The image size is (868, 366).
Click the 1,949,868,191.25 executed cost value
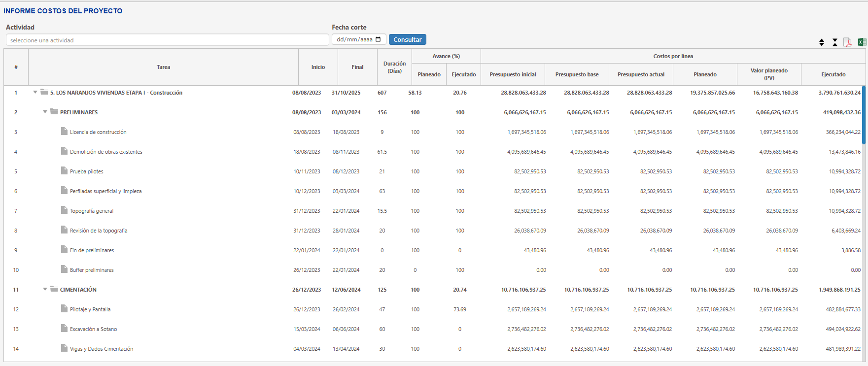(x=839, y=290)
